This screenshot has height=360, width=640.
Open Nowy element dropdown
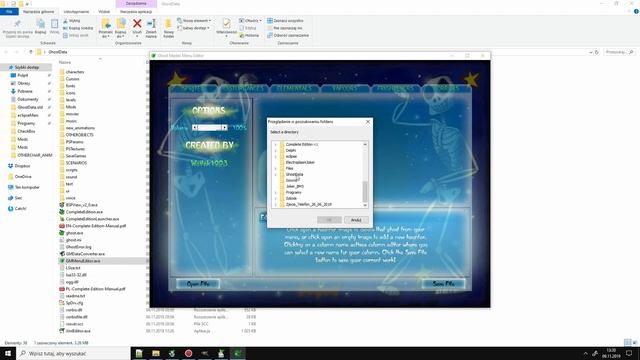click(x=194, y=20)
